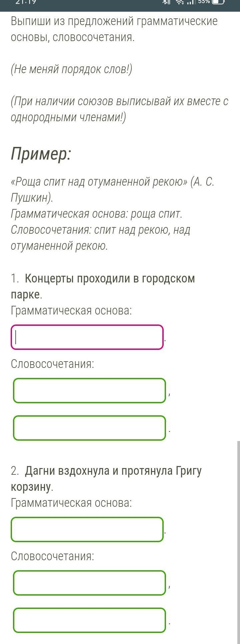The image size is (240, 644).
Task: Tap the battery percentage text
Action: coord(204,2)
